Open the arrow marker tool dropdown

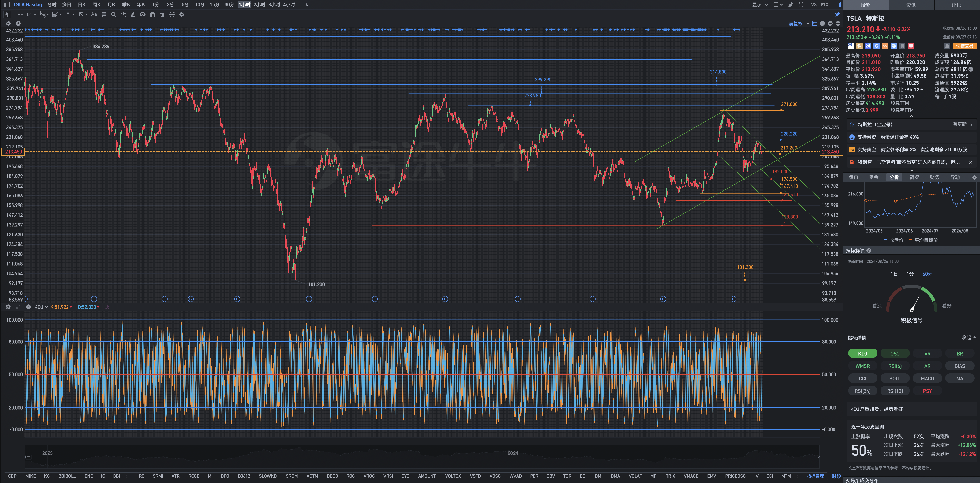(x=86, y=14)
